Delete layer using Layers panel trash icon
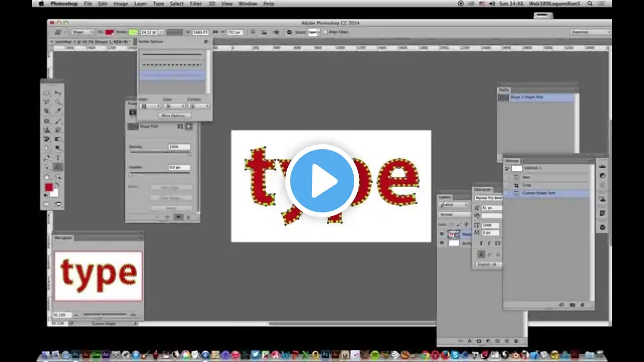The height and width of the screenshot is (362, 644). coord(516,341)
